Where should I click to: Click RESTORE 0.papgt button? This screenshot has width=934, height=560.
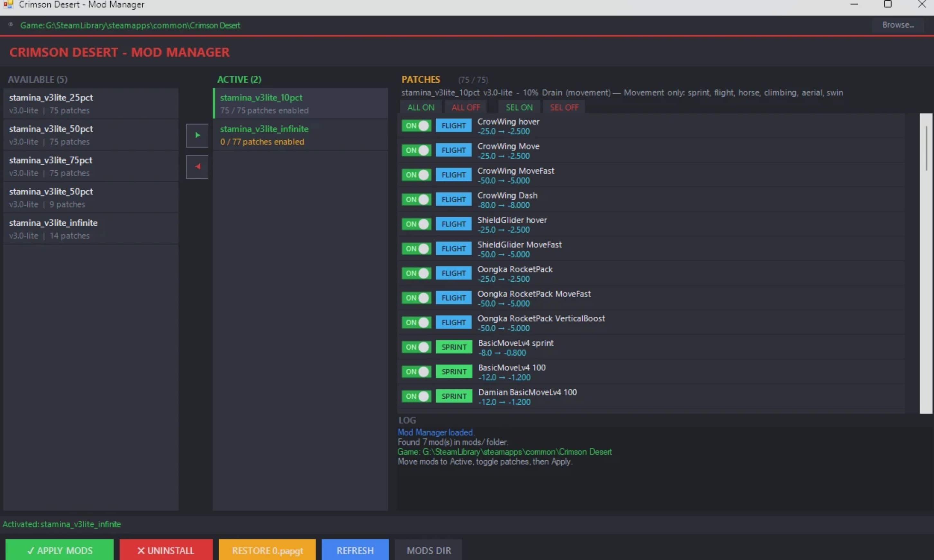[267, 550]
